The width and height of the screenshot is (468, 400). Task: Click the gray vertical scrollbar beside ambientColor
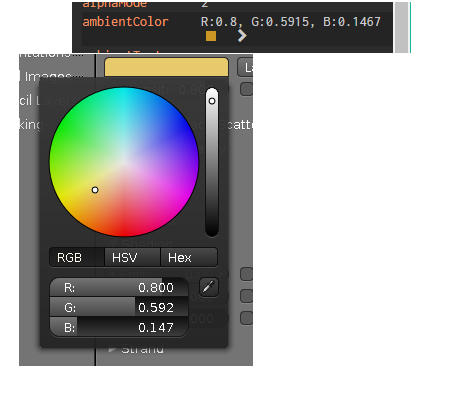401,27
